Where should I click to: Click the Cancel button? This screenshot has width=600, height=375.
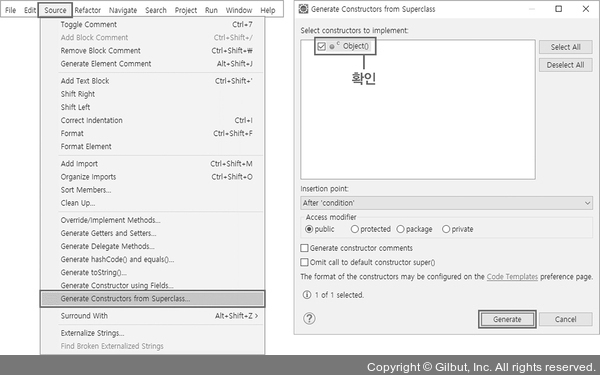coord(566,319)
